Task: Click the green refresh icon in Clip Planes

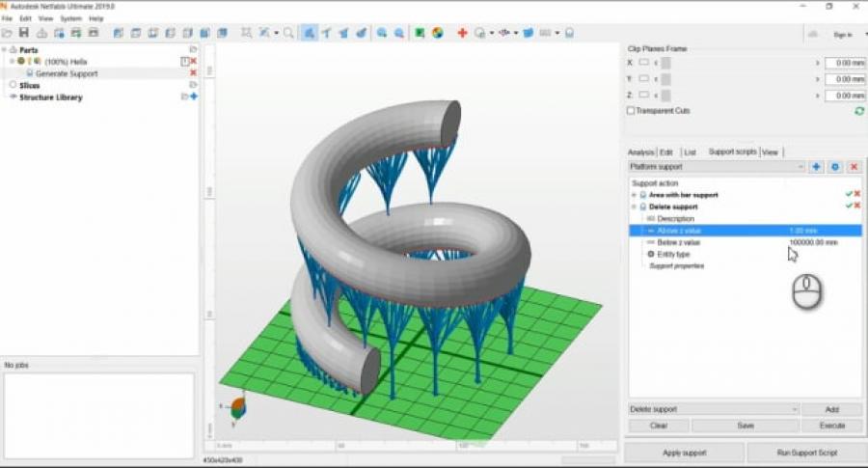Action: tap(858, 111)
